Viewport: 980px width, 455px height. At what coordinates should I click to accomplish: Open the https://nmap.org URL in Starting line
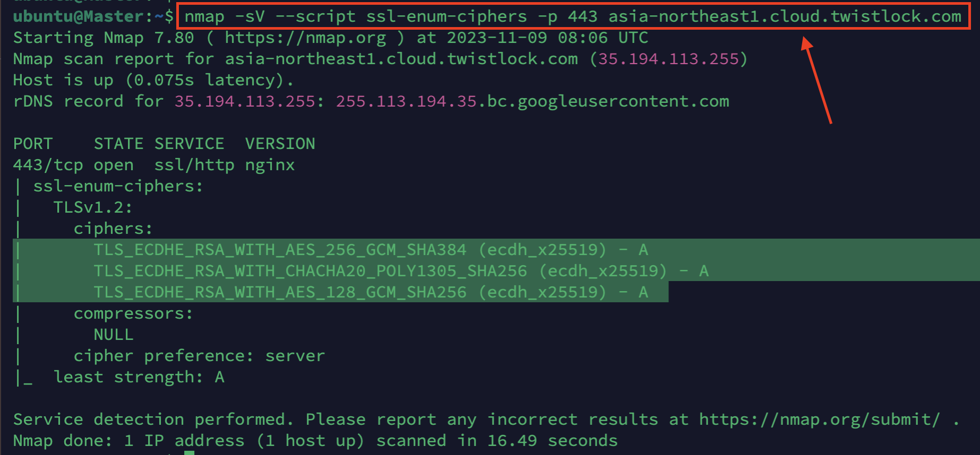click(305, 38)
